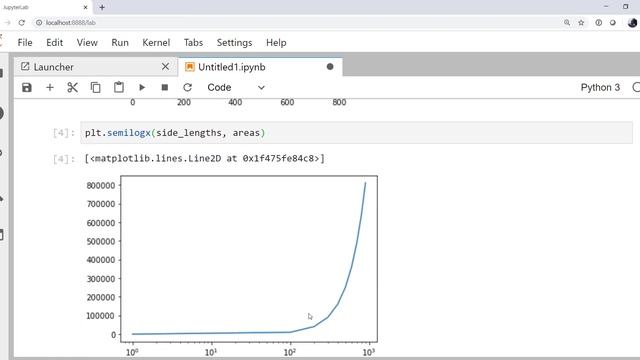Click into the plt.semilogx code cell

click(x=356, y=133)
